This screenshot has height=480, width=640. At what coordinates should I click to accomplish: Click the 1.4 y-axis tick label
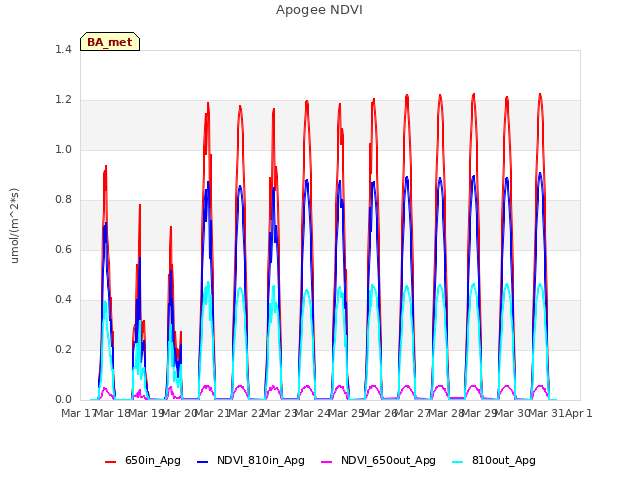point(63,49)
